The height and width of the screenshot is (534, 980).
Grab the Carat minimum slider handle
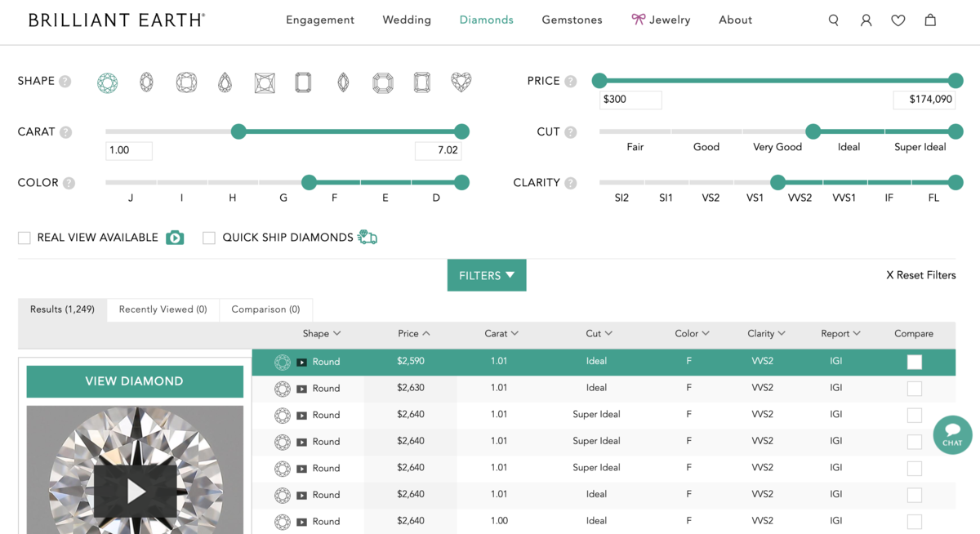click(238, 131)
